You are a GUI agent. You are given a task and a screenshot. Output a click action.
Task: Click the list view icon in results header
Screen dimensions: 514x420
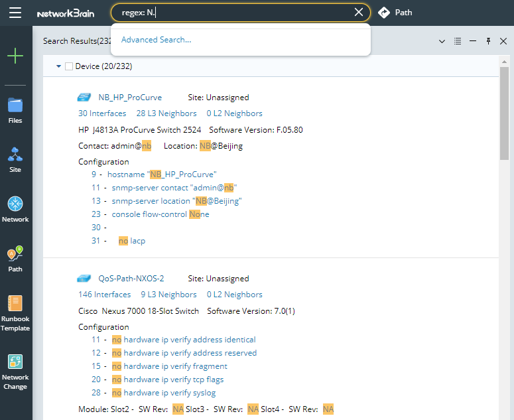458,41
